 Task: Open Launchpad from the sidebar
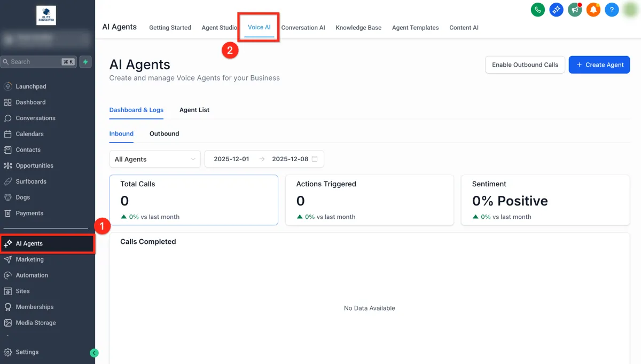coord(30,86)
